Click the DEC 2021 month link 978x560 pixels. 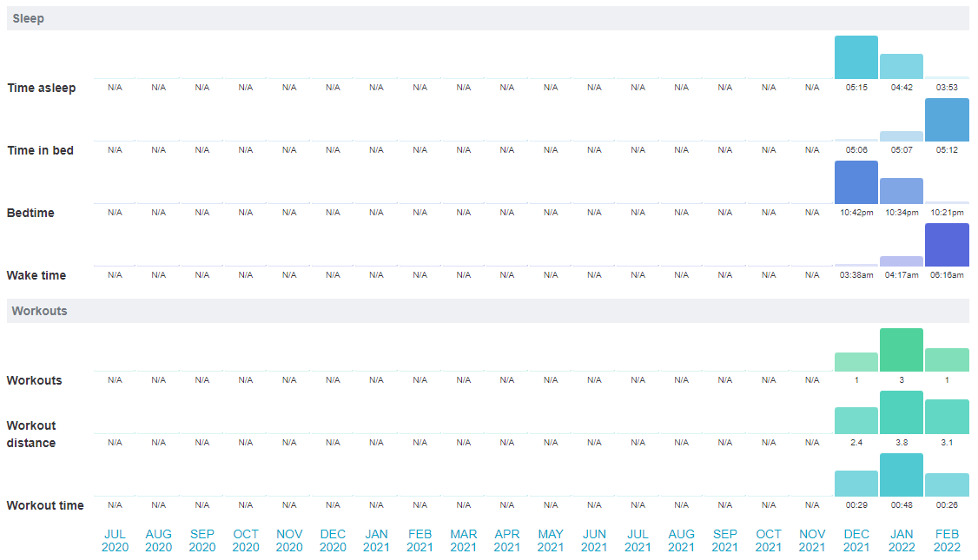tap(856, 540)
